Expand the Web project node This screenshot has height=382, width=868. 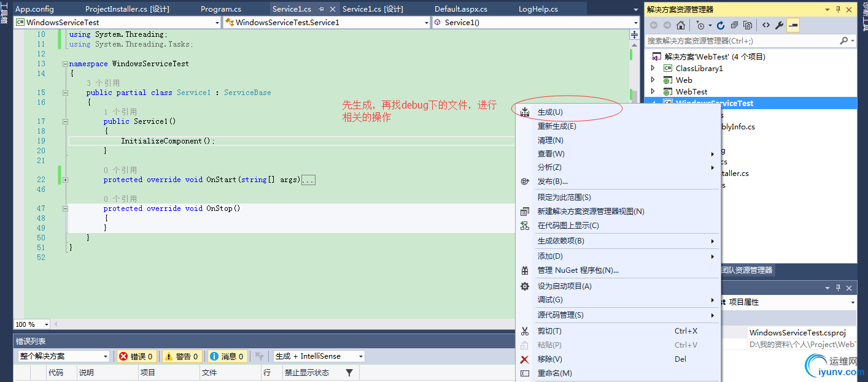653,80
